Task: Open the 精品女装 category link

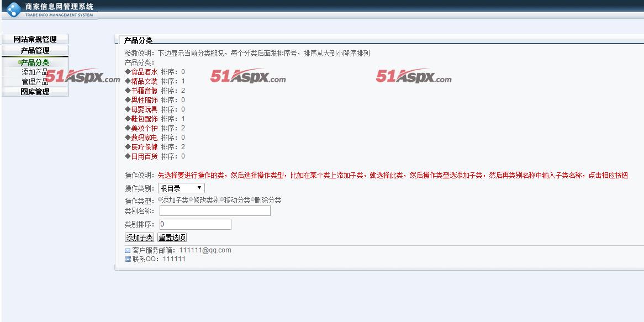Action: coord(144,81)
